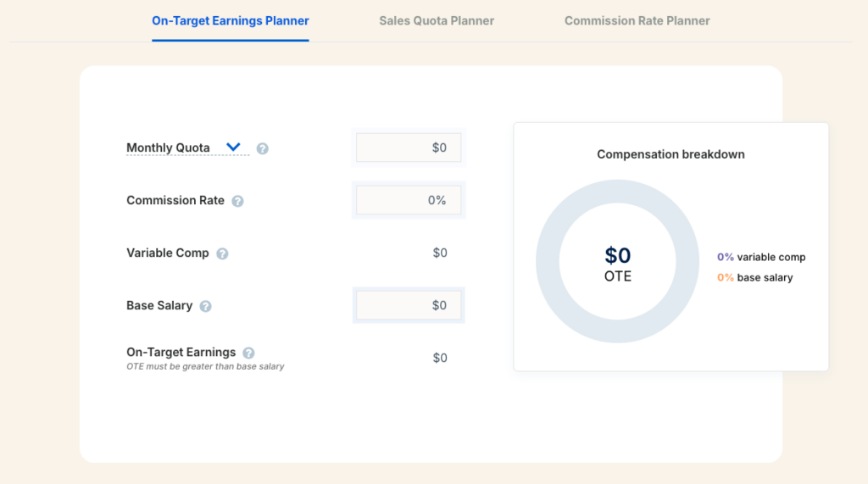Open the Commission Rate Planner tab
This screenshot has height=484, width=868.
(x=637, y=20)
